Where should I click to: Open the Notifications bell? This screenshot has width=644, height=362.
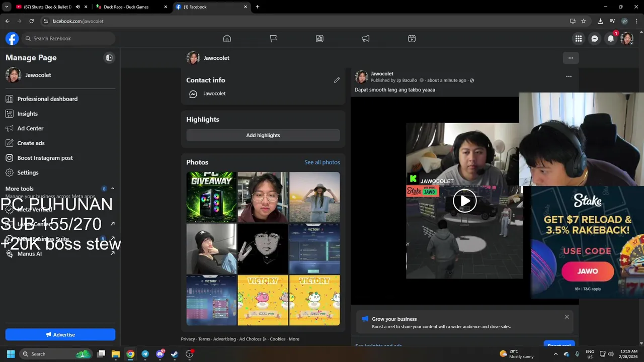coord(611,39)
